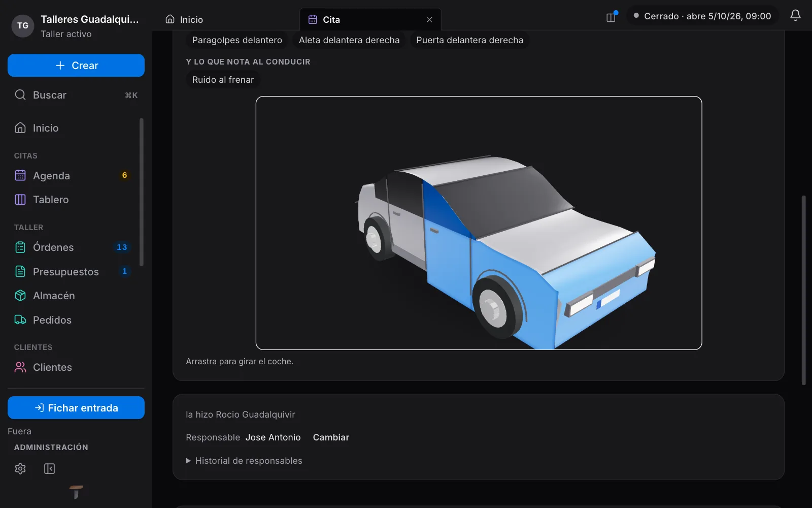Expand Historial de responsables
Image resolution: width=812 pixels, height=508 pixels.
[x=244, y=461]
